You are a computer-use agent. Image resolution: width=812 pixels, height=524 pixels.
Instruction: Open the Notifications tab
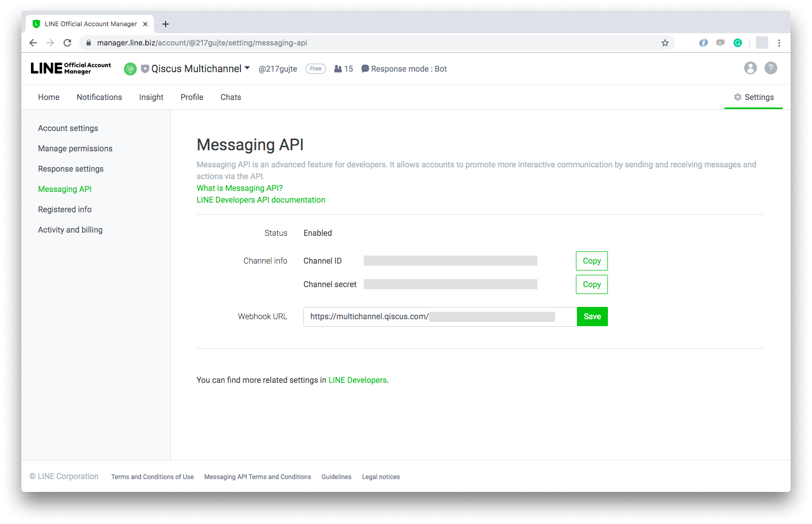99,97
